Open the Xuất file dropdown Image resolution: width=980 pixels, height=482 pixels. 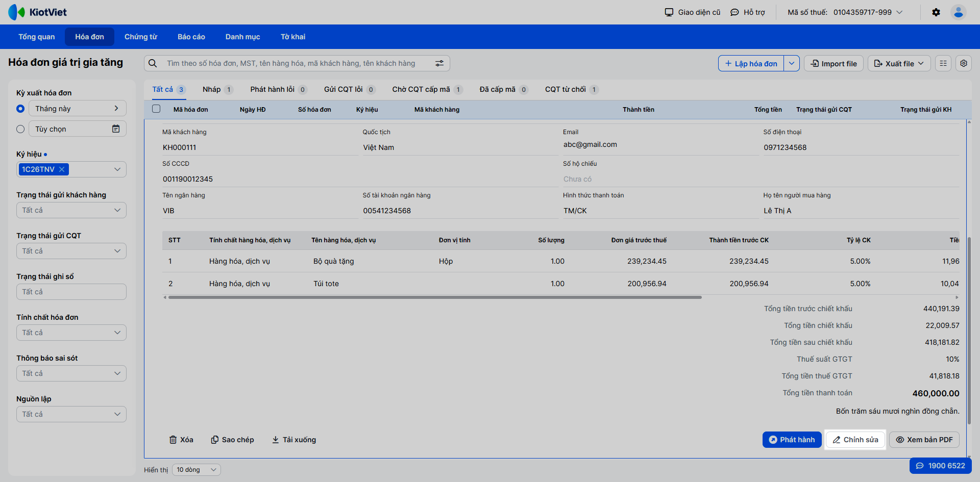pos(899,63)
